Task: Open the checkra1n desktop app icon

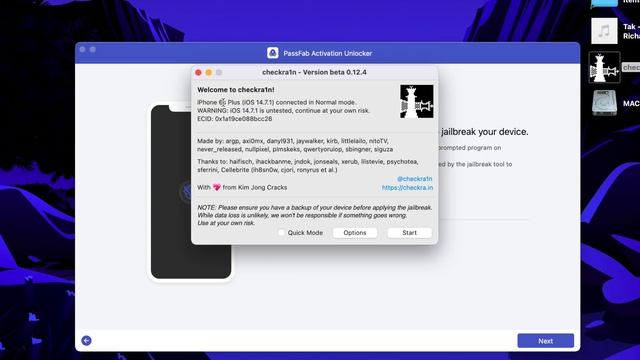Action: (604, 68)
